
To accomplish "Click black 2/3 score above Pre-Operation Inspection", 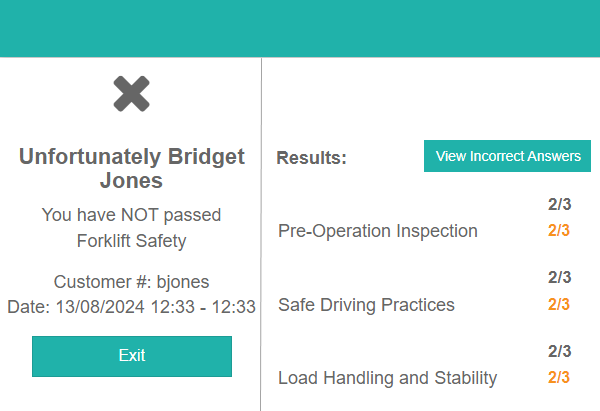I will coord(559,204).
